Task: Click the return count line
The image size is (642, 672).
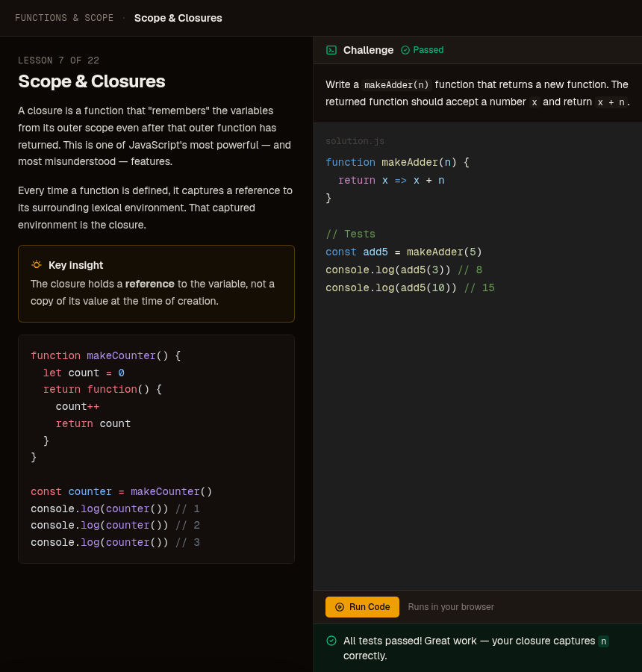Action: [x=93, y=423]
